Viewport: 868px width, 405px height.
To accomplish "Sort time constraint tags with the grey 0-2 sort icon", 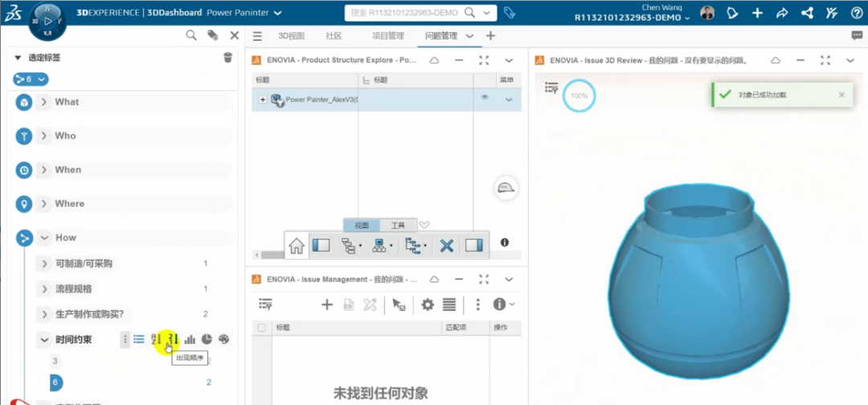I will coord(156,339).
